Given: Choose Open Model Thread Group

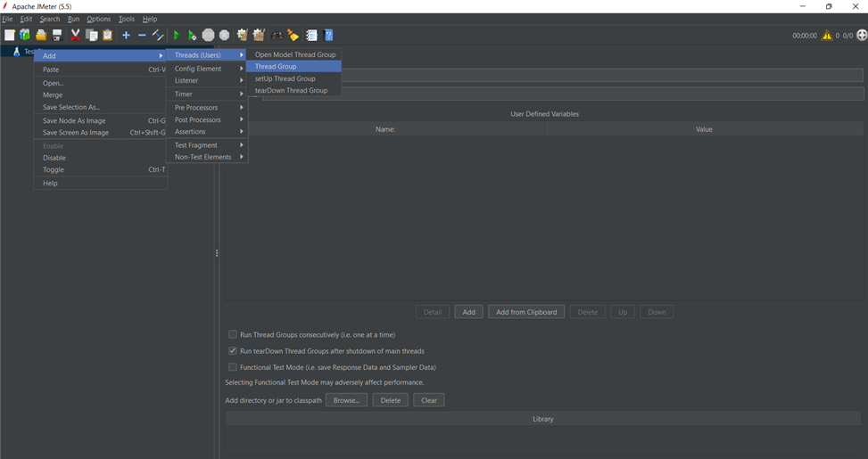Looking at the screenshot, I should click(294, 54).
